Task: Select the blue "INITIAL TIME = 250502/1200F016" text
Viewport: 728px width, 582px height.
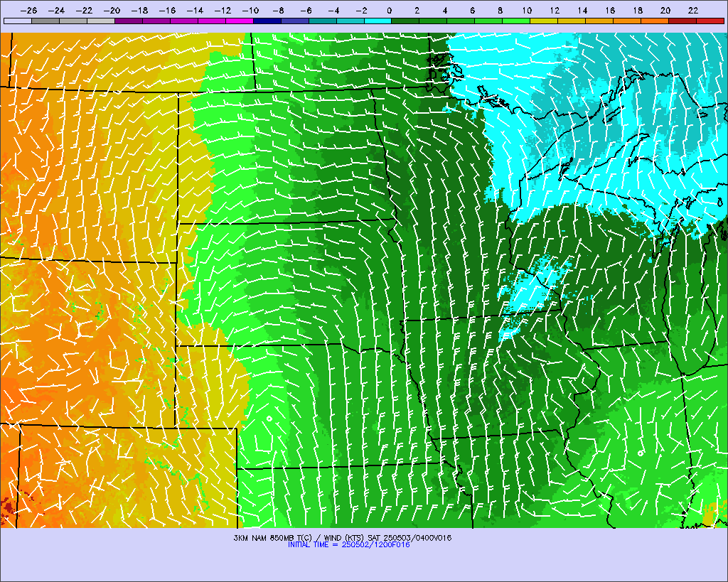Action: point(348,545)
